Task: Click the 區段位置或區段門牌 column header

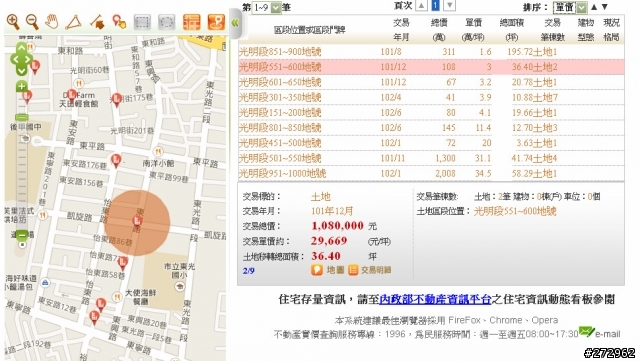Action: tap(310, 30)
